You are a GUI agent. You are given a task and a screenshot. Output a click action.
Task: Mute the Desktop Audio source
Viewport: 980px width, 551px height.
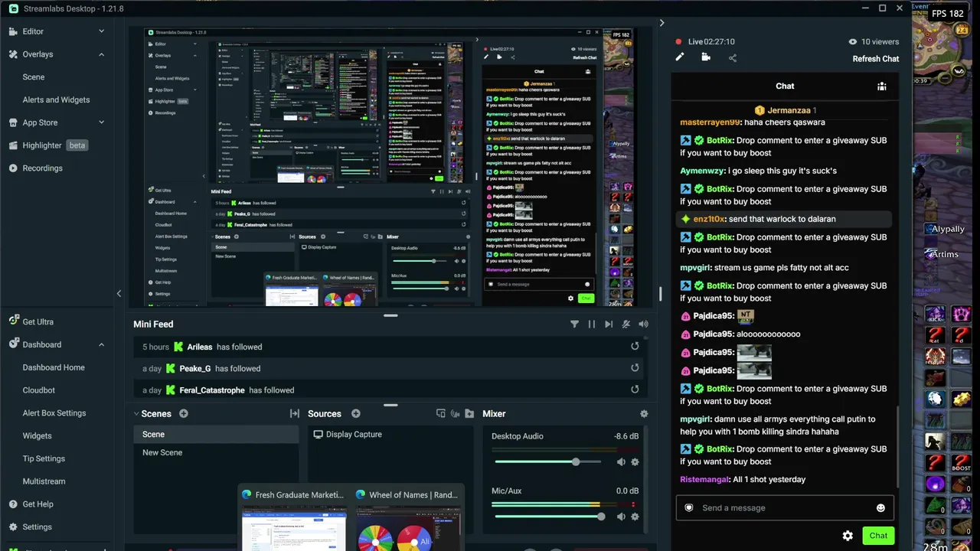pyautogui.click(x=621, y=462)
